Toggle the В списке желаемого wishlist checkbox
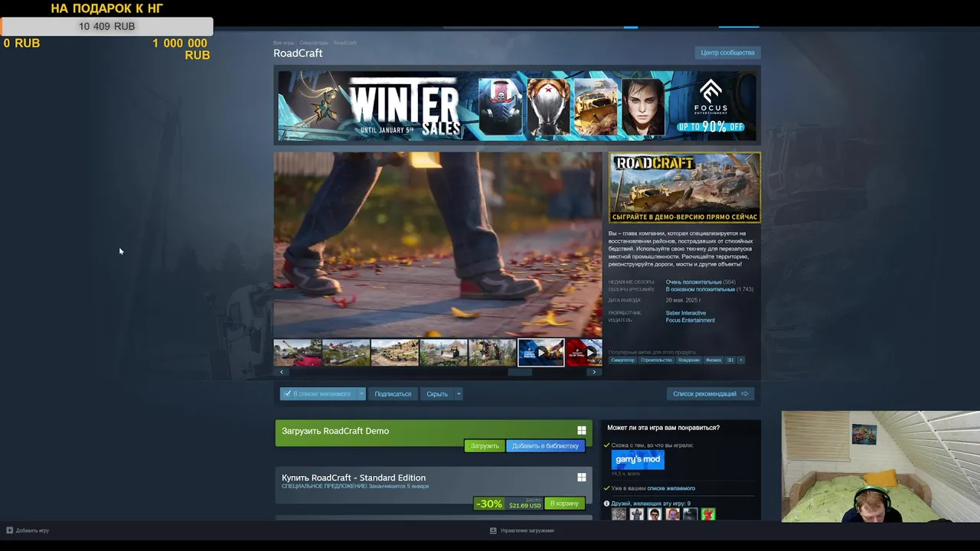Image resolution: width=980 pixels, height=551 pixels. coord(288,394)
